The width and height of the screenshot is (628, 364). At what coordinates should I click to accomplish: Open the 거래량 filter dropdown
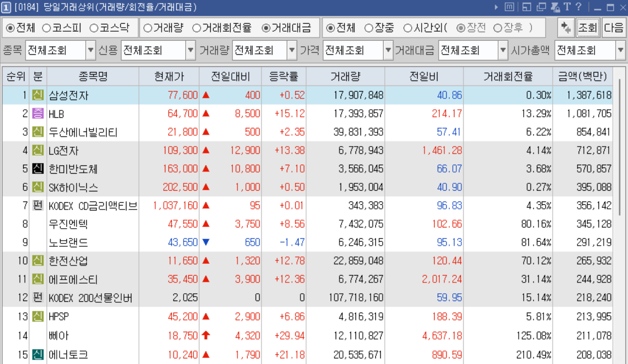coord(292,50)
